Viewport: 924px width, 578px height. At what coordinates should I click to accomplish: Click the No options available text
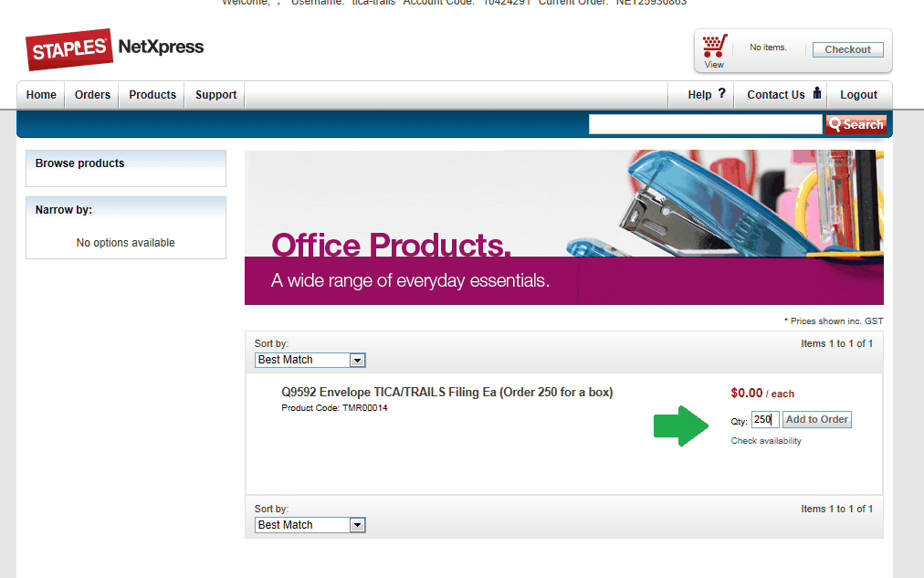[125, 243]
